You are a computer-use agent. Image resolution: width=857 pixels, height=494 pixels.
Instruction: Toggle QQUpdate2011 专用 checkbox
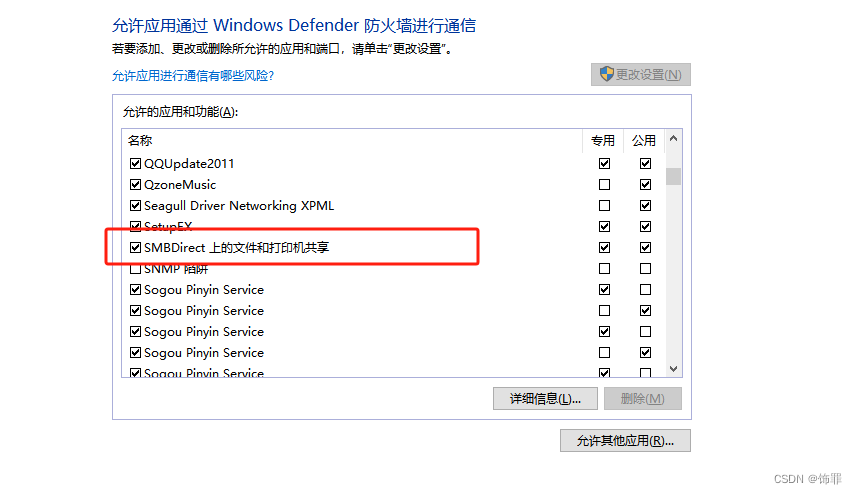point(604,163)
